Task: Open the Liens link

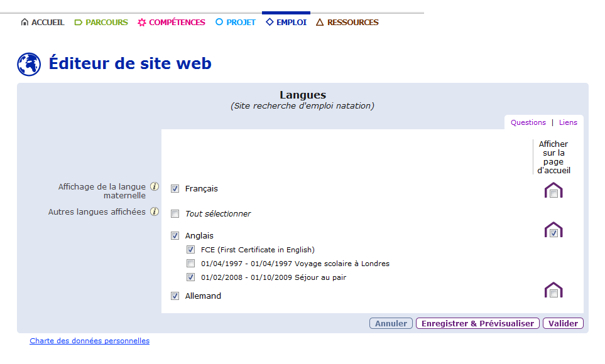Action: click(x=568, y=122)
